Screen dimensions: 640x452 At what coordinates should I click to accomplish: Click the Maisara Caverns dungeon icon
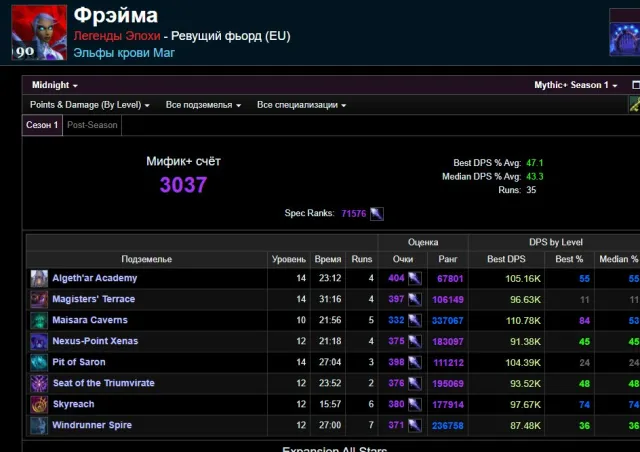pos(39,321)
